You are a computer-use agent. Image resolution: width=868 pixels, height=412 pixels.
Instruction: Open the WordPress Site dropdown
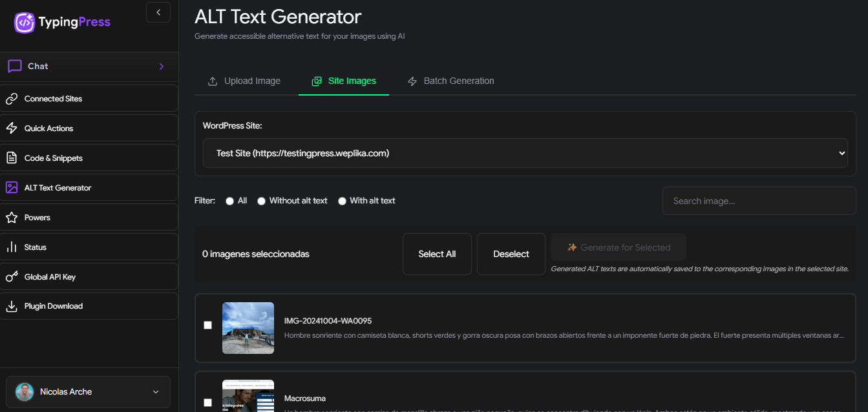point(525,153)
